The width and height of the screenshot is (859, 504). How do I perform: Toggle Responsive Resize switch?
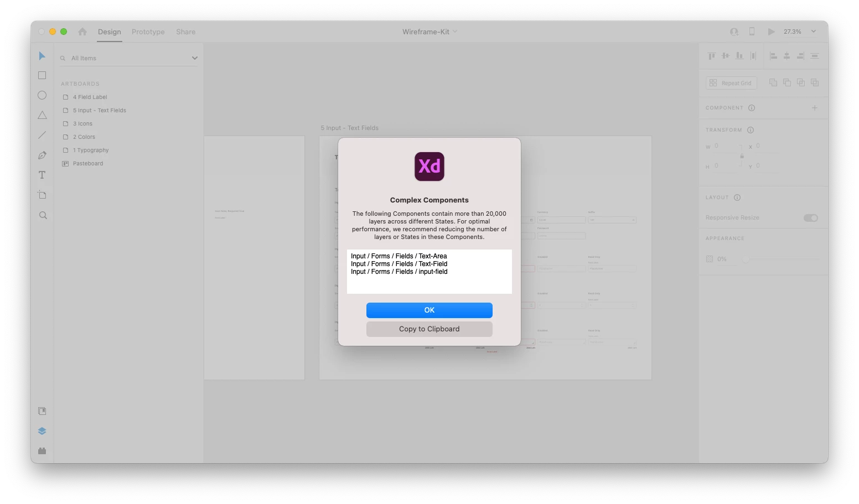pos(811,218)
